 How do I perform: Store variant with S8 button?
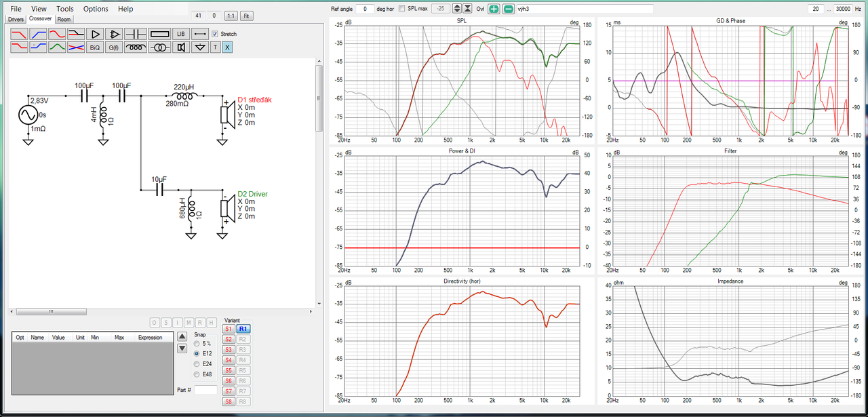[x=229, y=401]
